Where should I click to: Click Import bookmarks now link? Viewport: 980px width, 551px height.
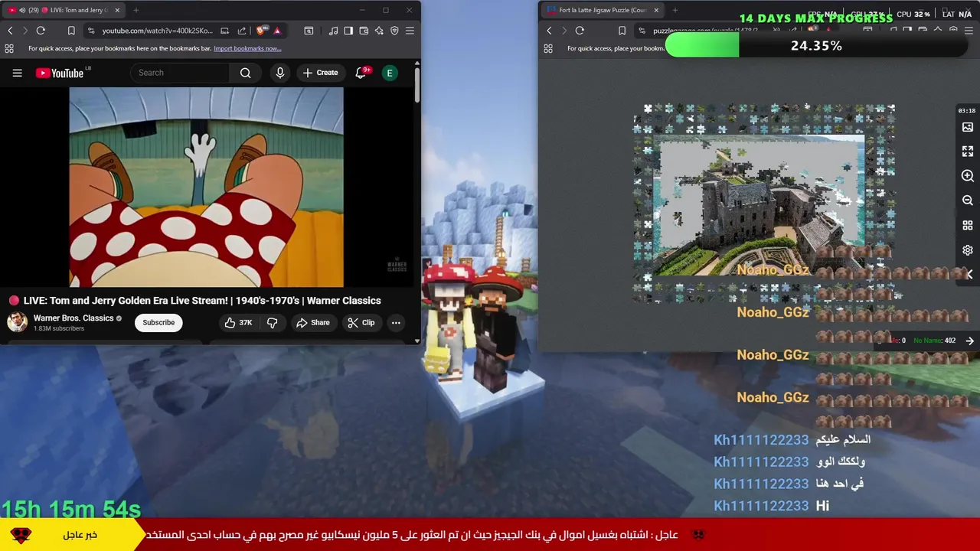tap(247, 48)
